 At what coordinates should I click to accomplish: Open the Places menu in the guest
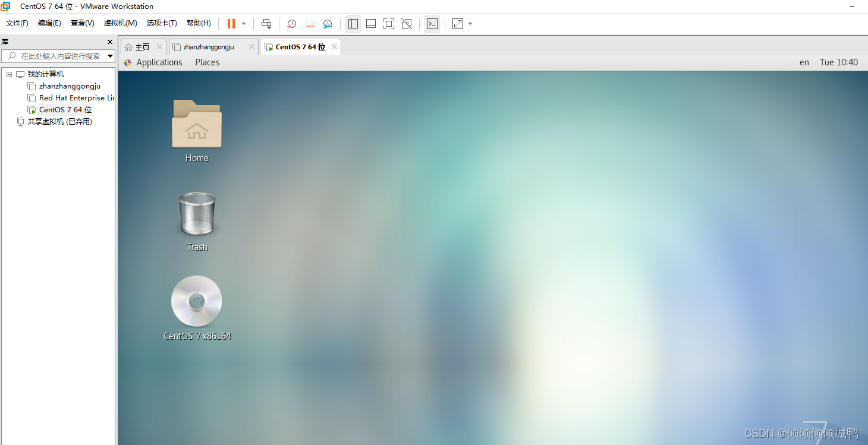click(207, 62)
